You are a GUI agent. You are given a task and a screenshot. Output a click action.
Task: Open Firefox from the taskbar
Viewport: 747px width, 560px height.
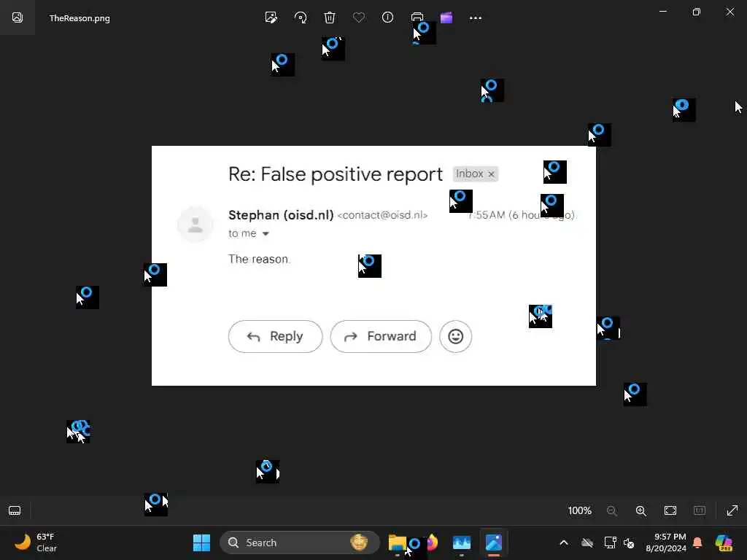432,542
